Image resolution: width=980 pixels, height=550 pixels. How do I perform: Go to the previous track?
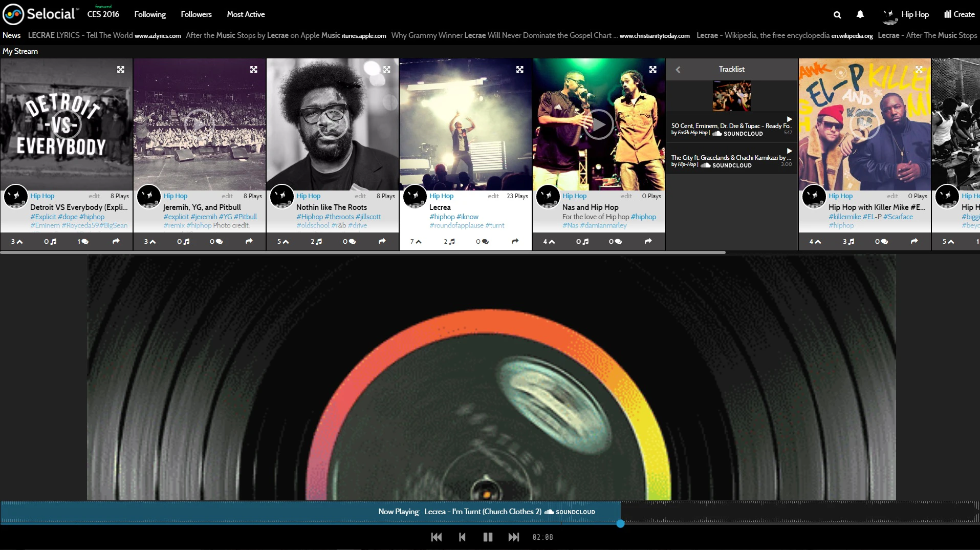(x=462, y=537)
